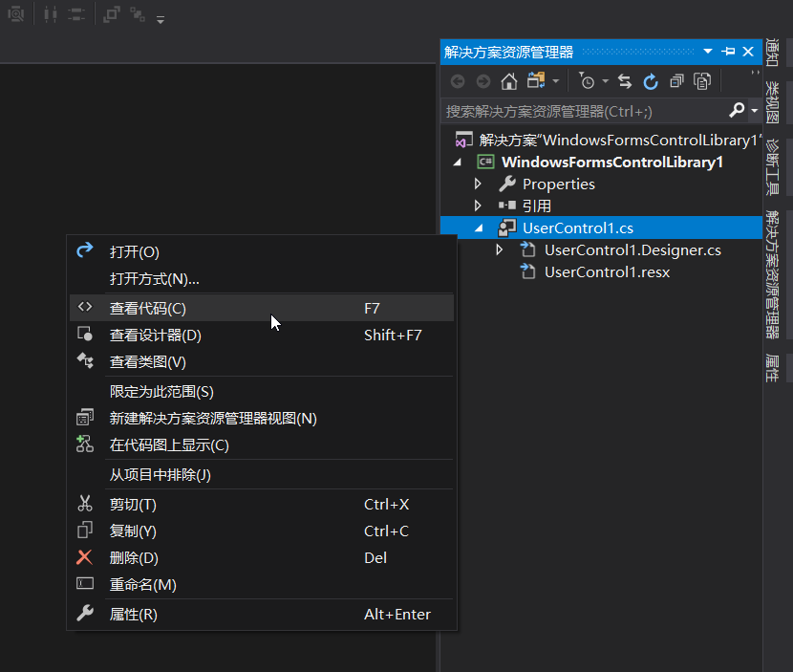The height and width of the screenshot is (672, 793).
Task: Expand UserControl1.Designer.cs node
Action: pyautogui.click(x=499, y=249)
